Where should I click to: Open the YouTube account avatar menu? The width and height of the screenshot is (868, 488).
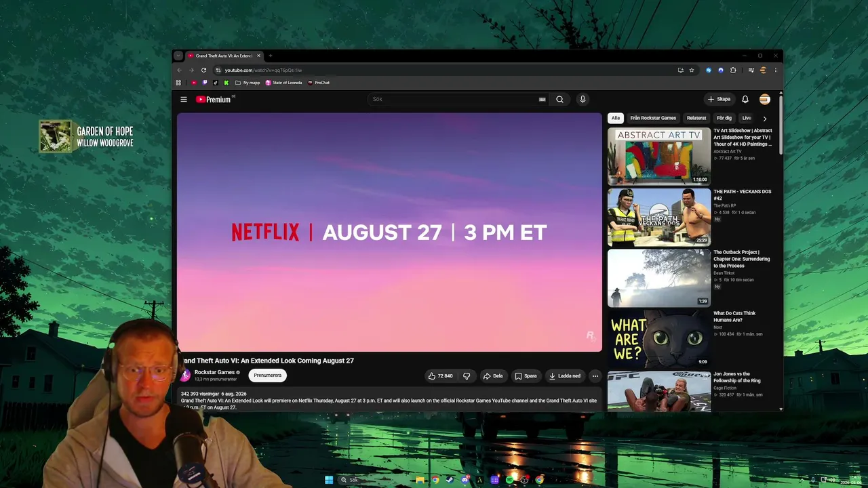coord(765,100)
